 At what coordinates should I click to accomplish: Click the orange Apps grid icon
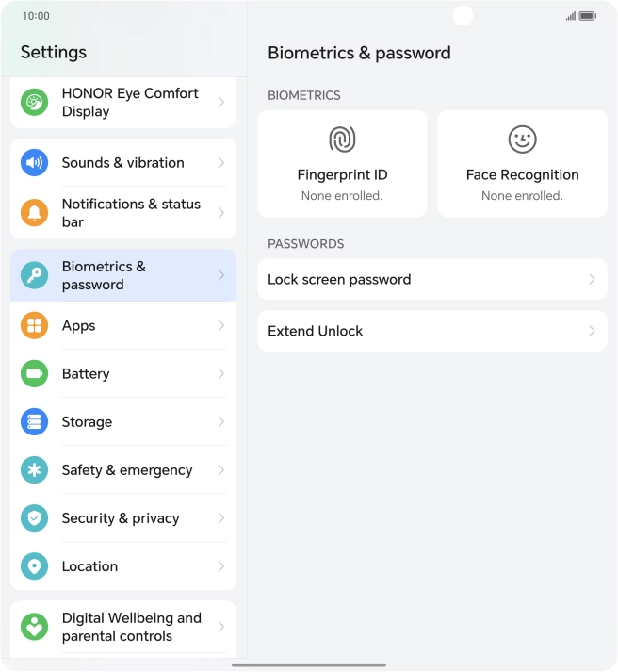pyautogui.click(x=35, y=325)
